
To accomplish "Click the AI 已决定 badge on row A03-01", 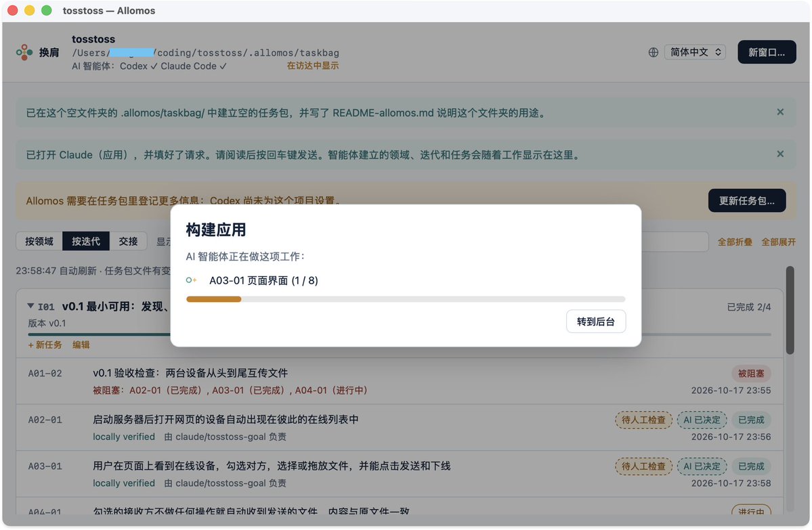I will pos(702,466).
